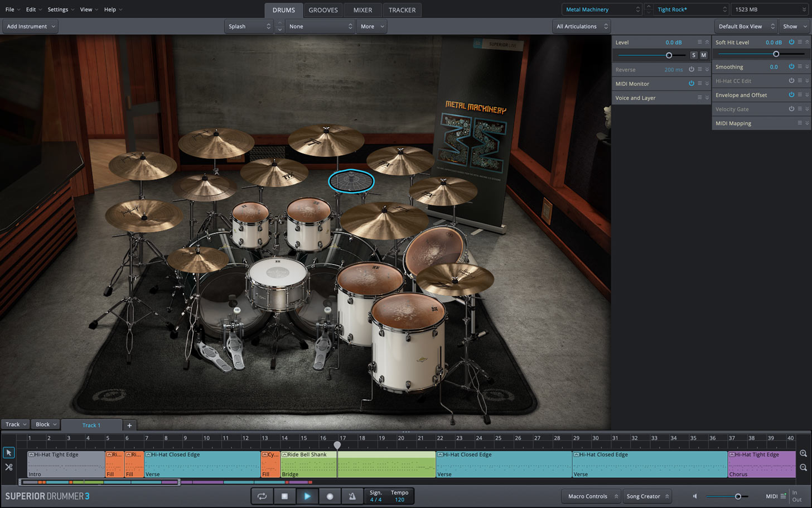Zoom out on the song track timeline
812x508 pixels.
click(803, 467)
